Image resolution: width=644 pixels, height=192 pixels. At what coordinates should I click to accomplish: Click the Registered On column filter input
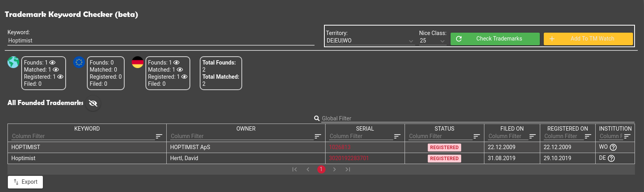click(564, 136)
